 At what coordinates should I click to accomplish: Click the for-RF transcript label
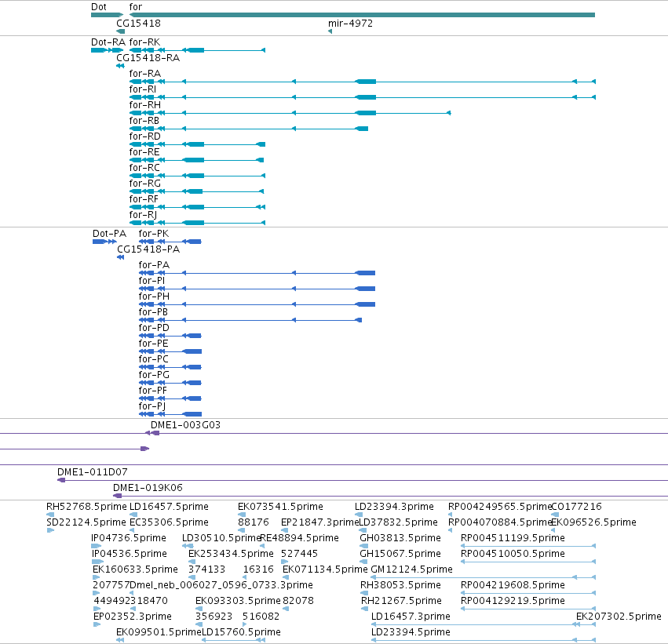(x=144, y=199)
